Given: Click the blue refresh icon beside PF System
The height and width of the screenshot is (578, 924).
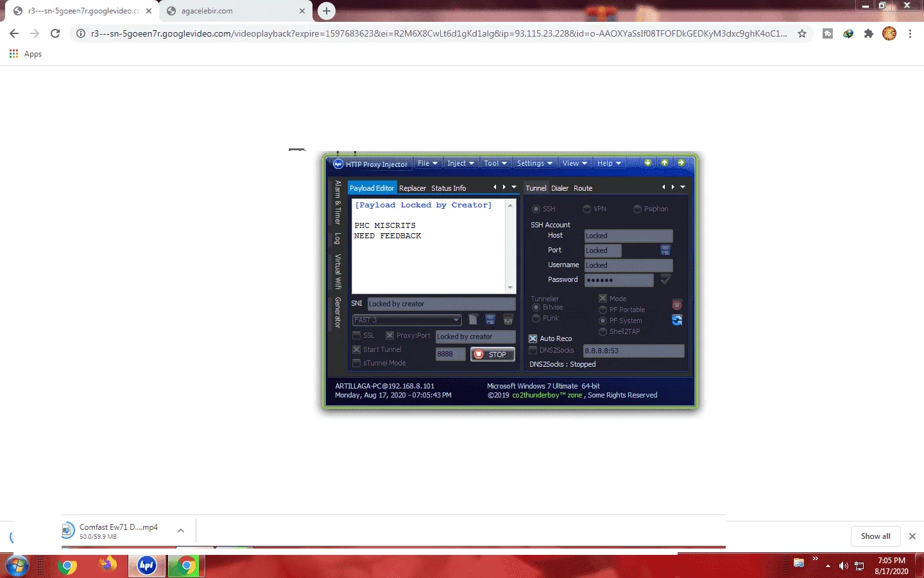Looking at the screenshot, I should point(677,320).
